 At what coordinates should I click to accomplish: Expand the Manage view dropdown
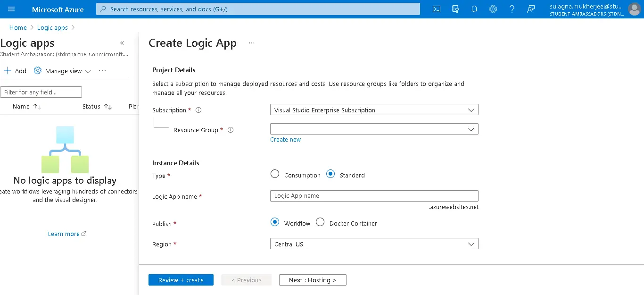coord(62,71)
